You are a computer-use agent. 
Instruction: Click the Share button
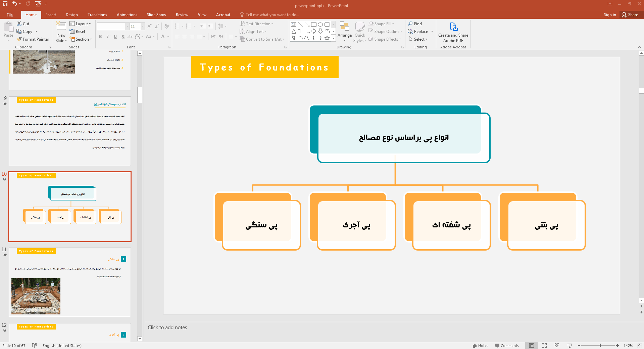coord(630,15)
